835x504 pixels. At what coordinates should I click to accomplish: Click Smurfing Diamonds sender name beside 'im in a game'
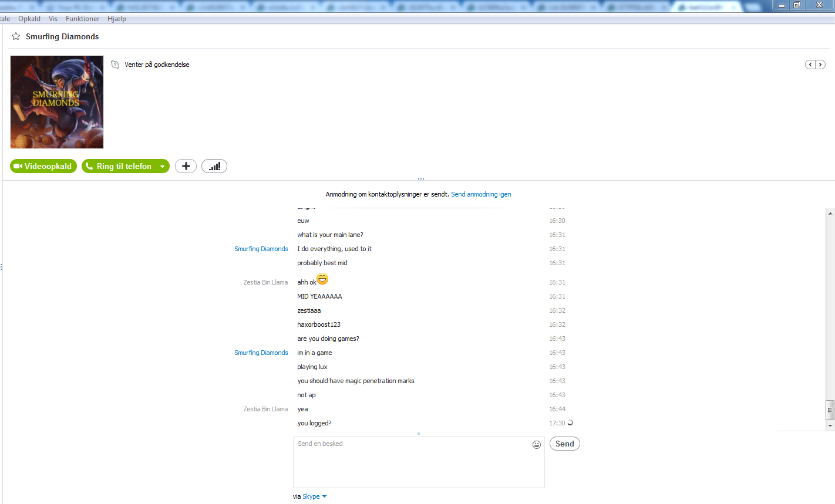coord(261,353)
